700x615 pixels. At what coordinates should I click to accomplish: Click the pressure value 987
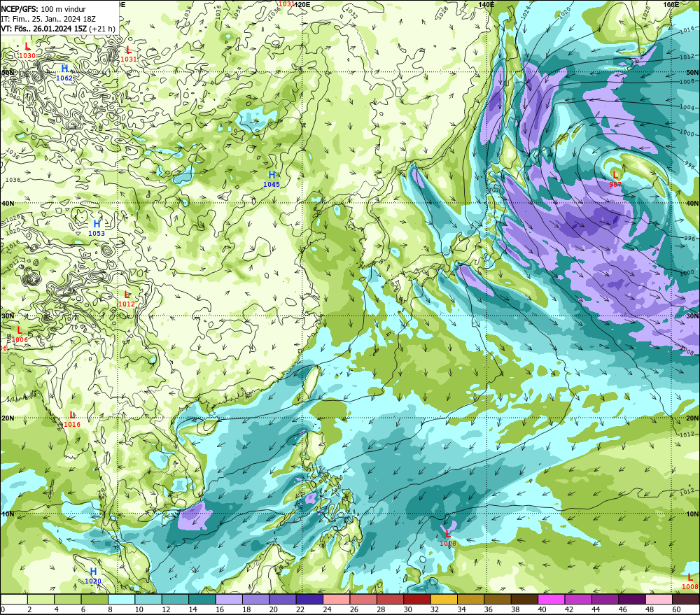point(615,184)
